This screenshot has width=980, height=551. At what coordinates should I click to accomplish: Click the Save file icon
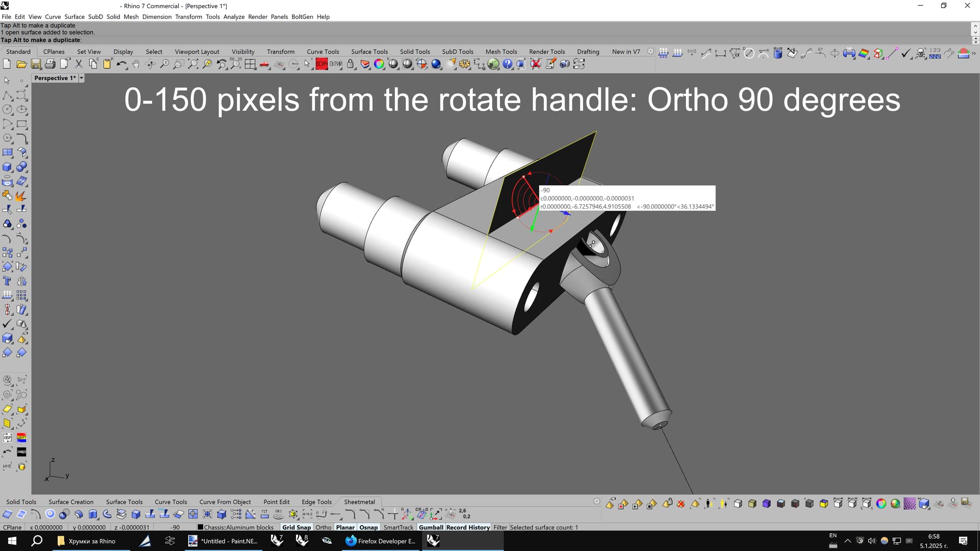pyautogui.click(x=36, y=64)
